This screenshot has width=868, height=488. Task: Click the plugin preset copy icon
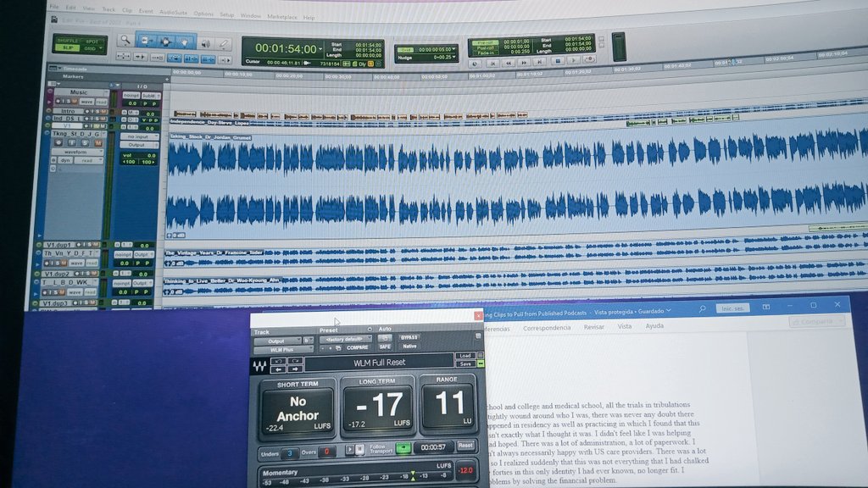(338, 348)
